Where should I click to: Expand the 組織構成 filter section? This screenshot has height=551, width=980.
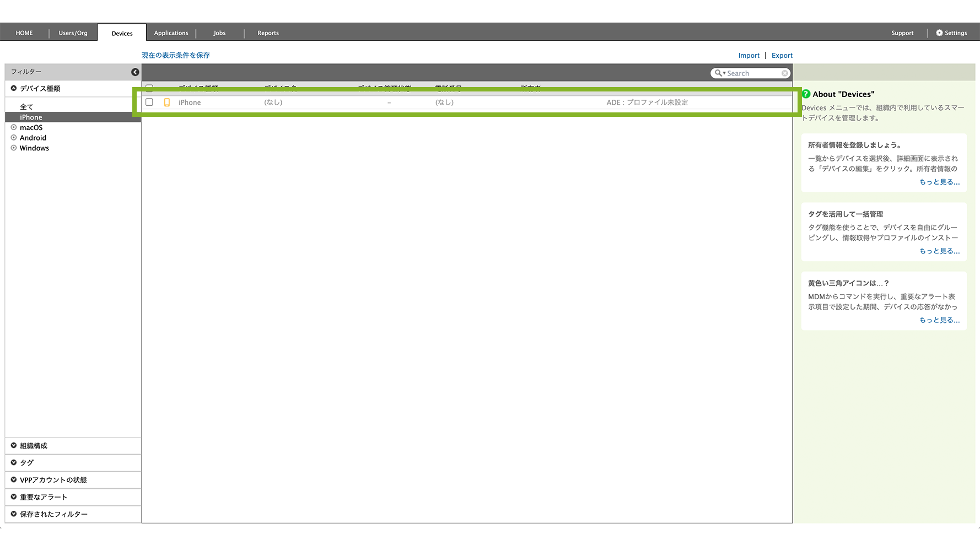pos(14,446)
